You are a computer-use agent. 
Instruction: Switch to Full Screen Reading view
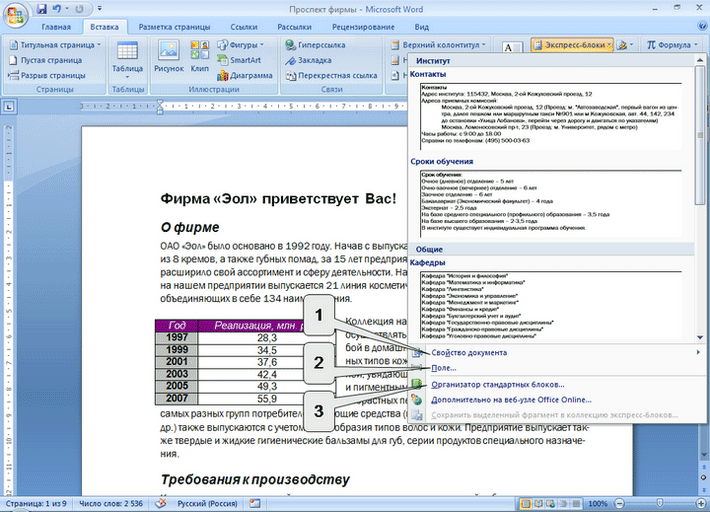(x=538, y=503)
